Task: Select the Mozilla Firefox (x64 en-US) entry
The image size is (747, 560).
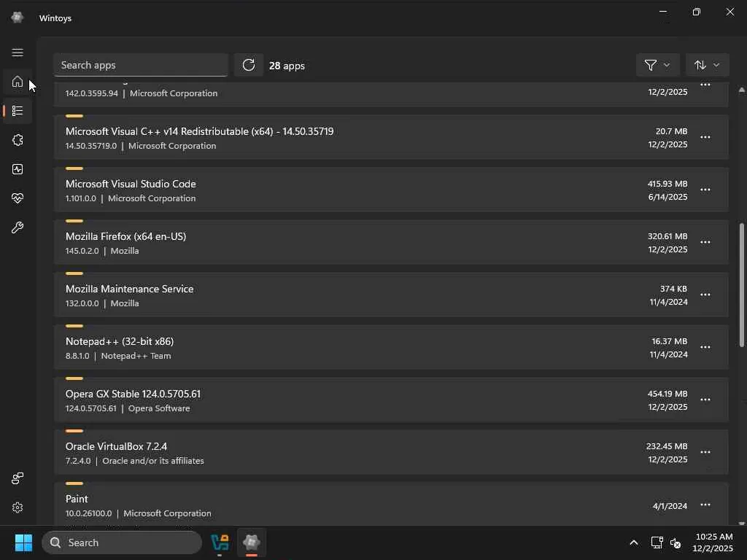Action: click(x=391, y=242)
